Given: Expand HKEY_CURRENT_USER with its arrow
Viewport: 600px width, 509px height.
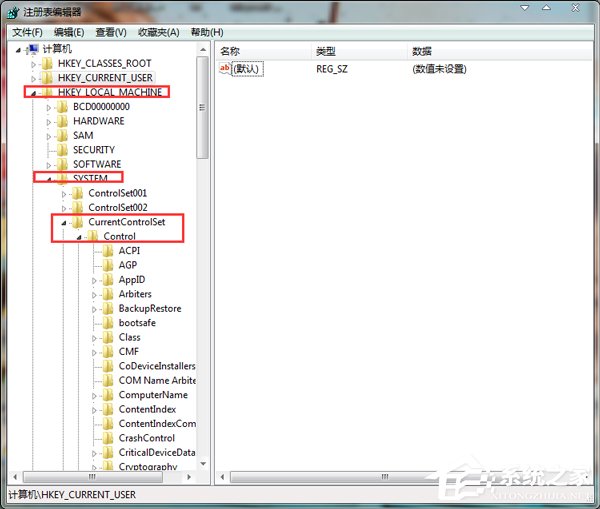Looking at the screenshot, I should pos(33,79).
